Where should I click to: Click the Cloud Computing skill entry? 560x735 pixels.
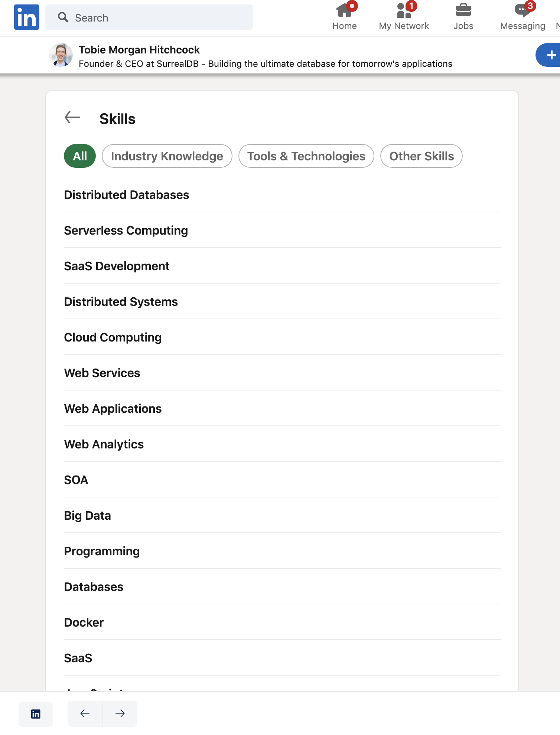tap(113, 337)
